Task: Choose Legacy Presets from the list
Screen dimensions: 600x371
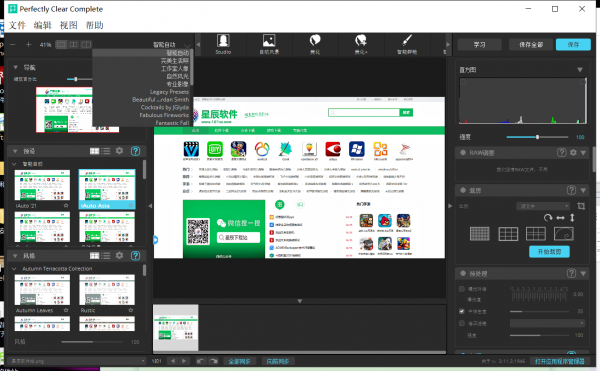Action: [169, 92]
